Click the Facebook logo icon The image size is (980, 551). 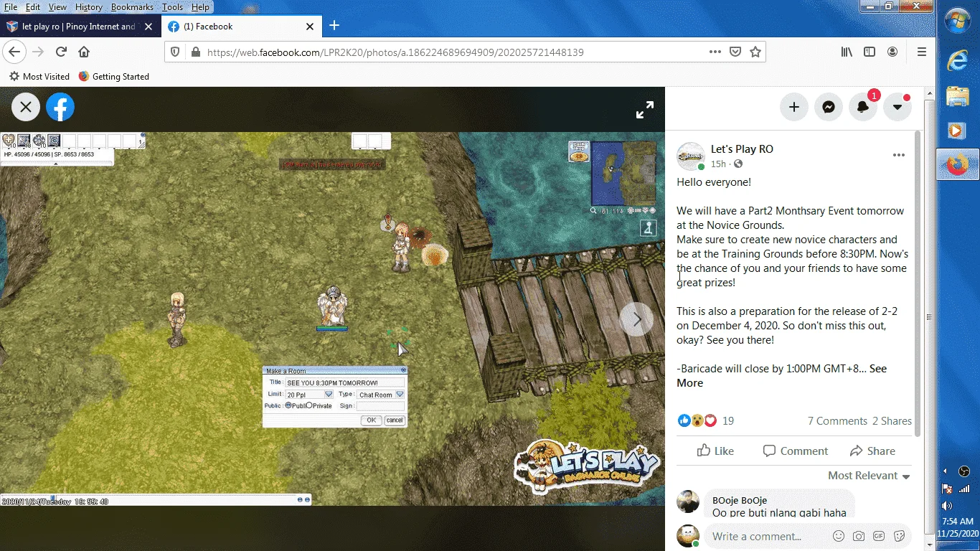click(x=60, y=108)
